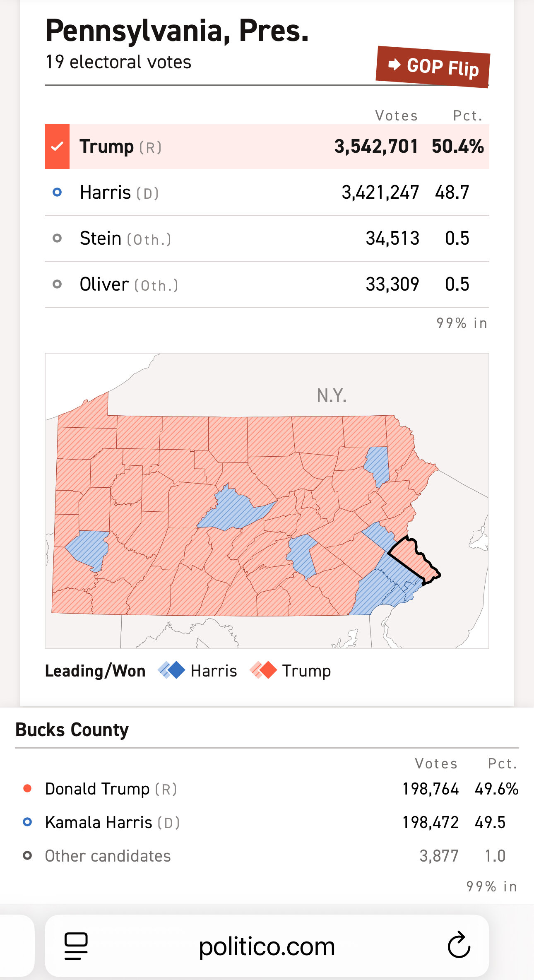Viewport: 534px width, 980px height.
Task: Click the gray circle beside Other candidates
Action: [x=27, y=855]
